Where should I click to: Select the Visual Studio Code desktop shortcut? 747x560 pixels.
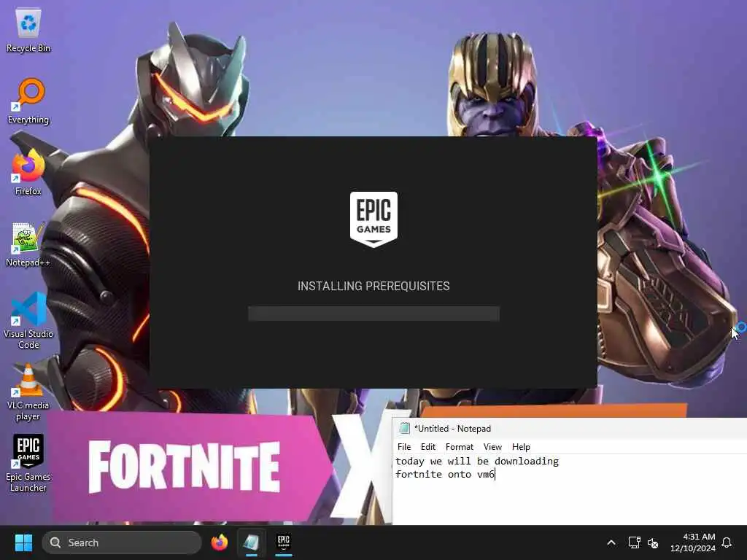tap(28, 321)
